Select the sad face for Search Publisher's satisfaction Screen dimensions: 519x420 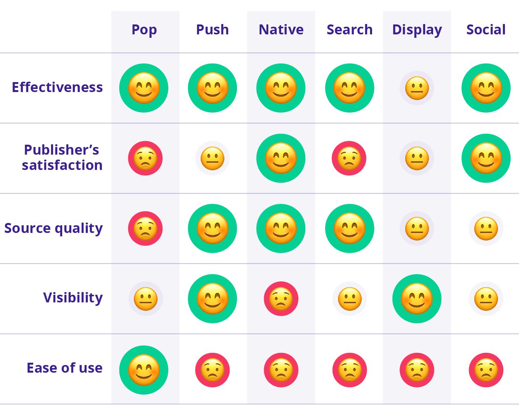pyautogui.click(x=349, y=158)
